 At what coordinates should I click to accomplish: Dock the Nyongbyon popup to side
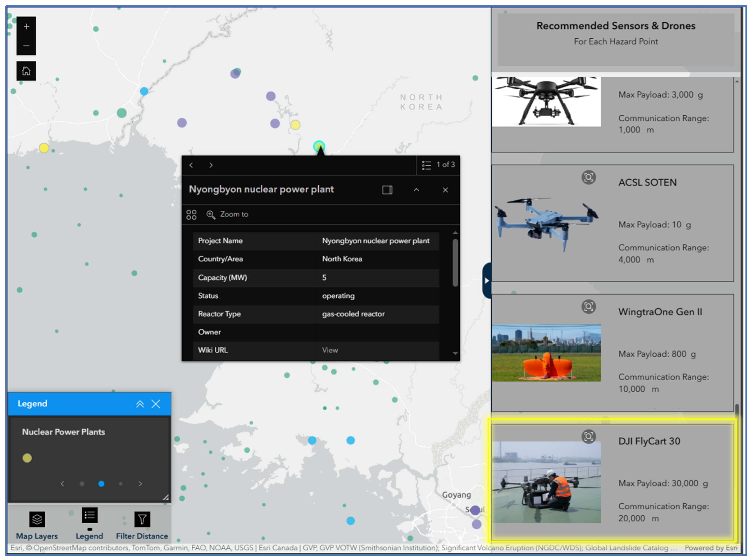coord(387,190)
